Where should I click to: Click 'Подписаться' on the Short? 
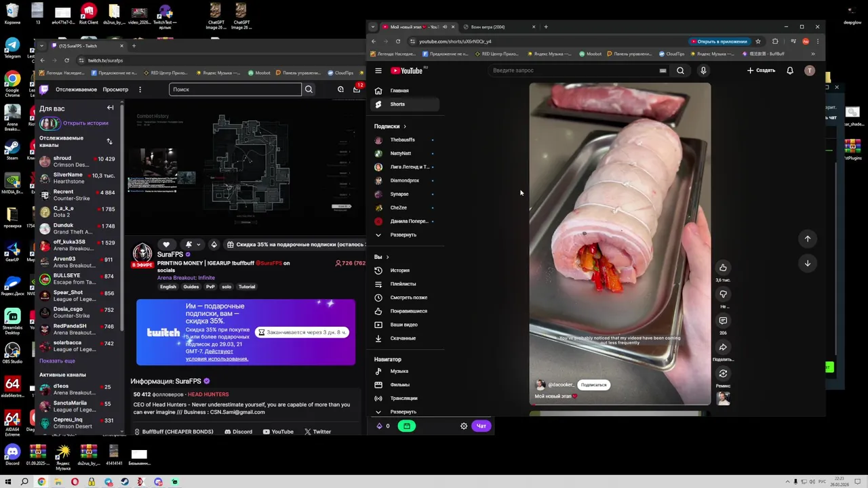point(593,385)
